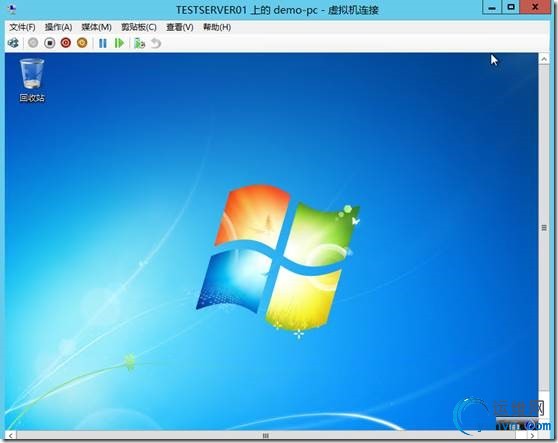
Task: Open window system menu icon in title bar
Action: [x=12, y=9]
